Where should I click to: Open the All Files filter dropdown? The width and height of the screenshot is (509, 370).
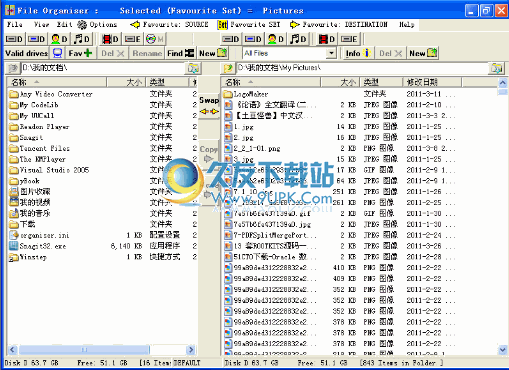[x=331, y=53]
